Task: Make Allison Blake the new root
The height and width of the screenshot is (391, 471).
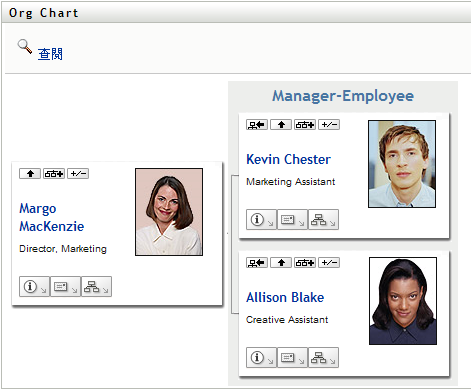Action: coord(257,263)
